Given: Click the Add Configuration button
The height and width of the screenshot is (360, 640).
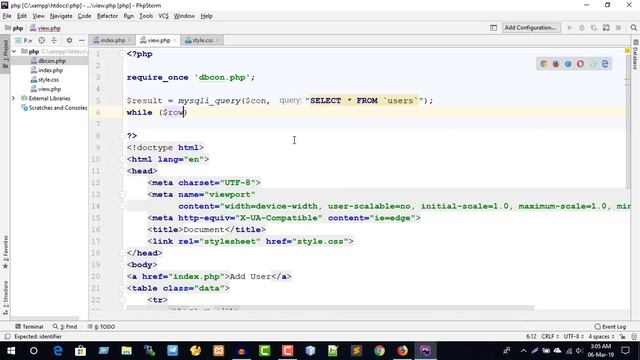Looking at the screenshot, I should (x=530, y=28).
